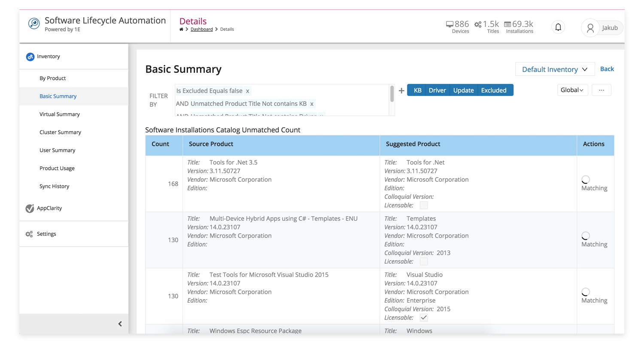Click the 1.5k Titles count
The height and width of the screenshot is (343, 644).
(x=491, y=24)
